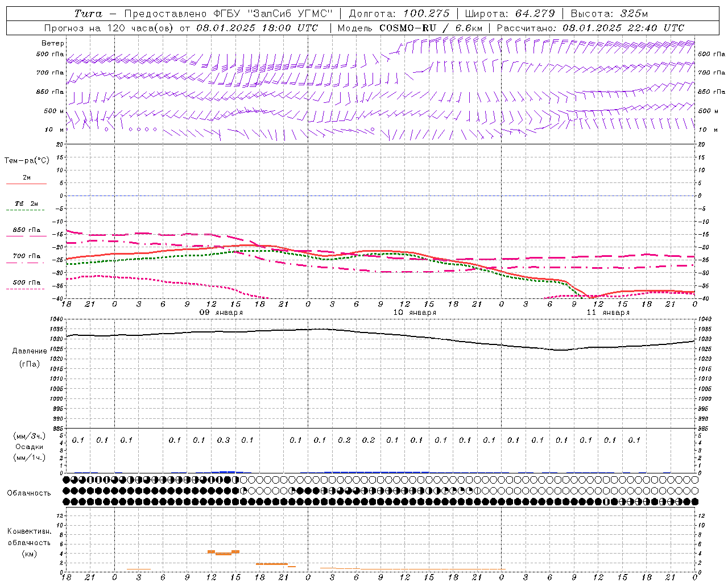
Task: Click the "(мм/3ч.)" unit label
Action: click(x=30, y=436)
